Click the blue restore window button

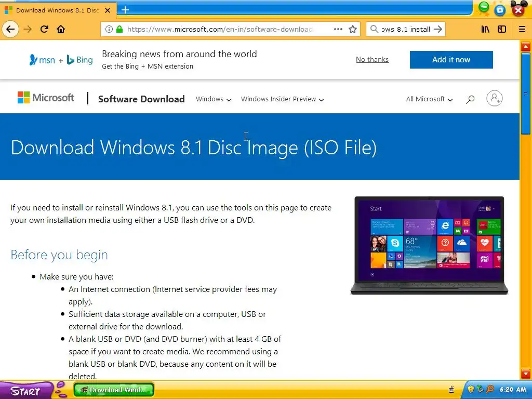500,10
